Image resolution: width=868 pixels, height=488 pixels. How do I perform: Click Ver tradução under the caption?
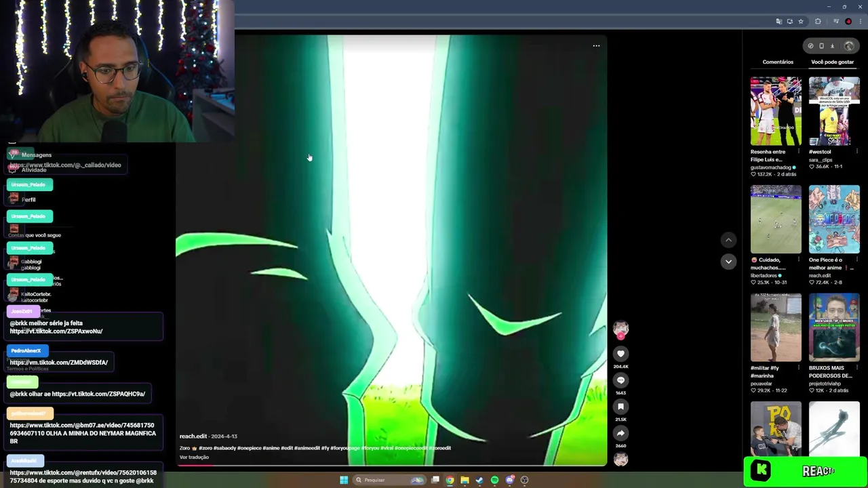194,457
